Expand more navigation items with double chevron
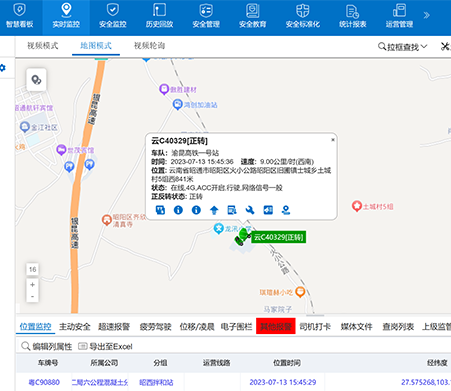 coord(426,15)
